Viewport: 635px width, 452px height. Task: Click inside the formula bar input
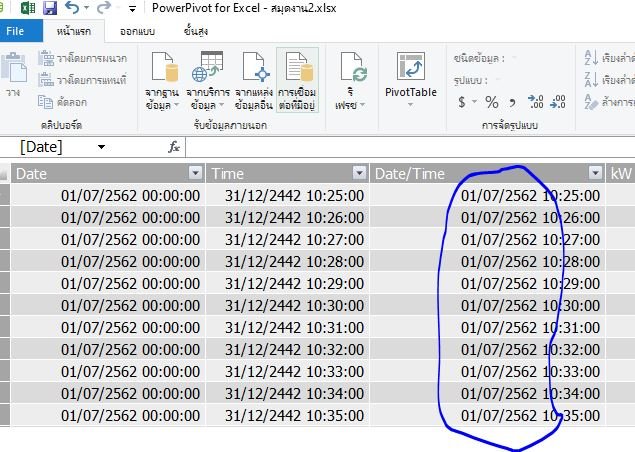(x=400, y=147)
